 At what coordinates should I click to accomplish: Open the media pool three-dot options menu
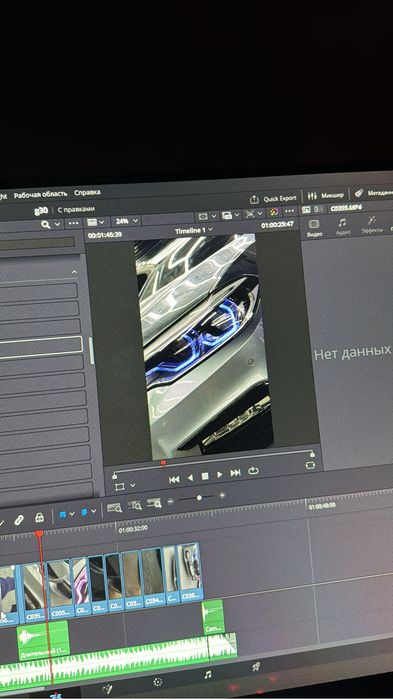click(x=73, y=223)
